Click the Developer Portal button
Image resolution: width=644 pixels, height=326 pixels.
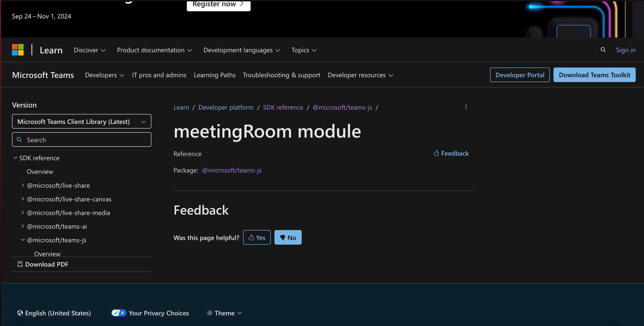pos(520,75)
